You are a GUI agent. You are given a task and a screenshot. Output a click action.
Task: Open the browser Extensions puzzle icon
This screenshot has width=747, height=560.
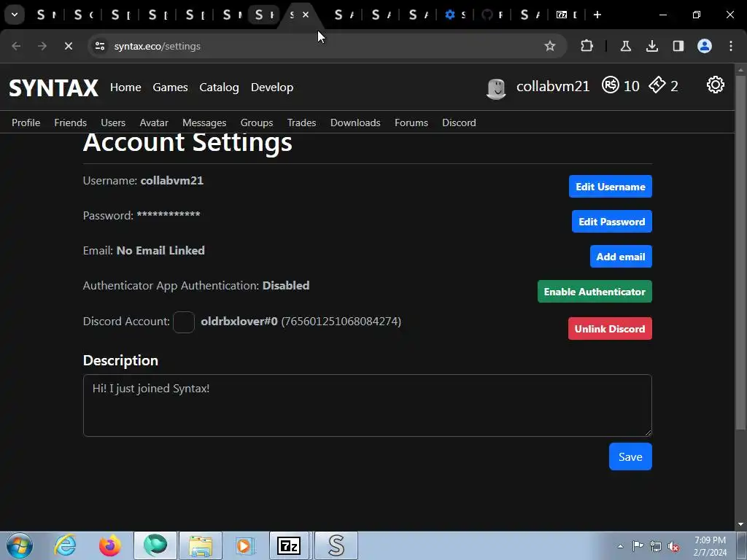point(587,46)
